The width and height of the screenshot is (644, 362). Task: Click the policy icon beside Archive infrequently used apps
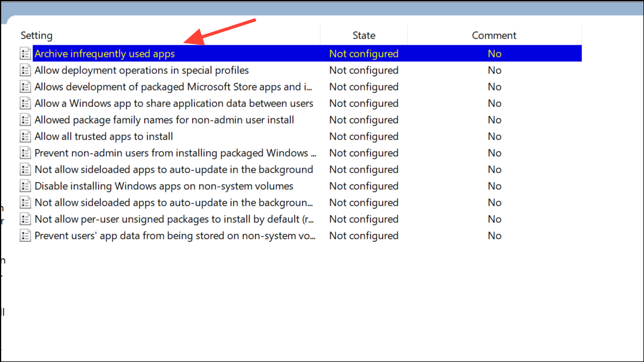[x=25, y=53]
